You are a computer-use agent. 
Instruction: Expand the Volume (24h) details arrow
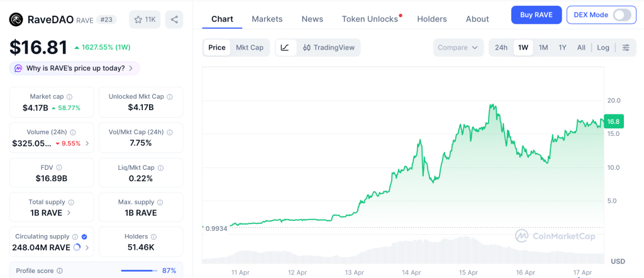click(87, 143)
